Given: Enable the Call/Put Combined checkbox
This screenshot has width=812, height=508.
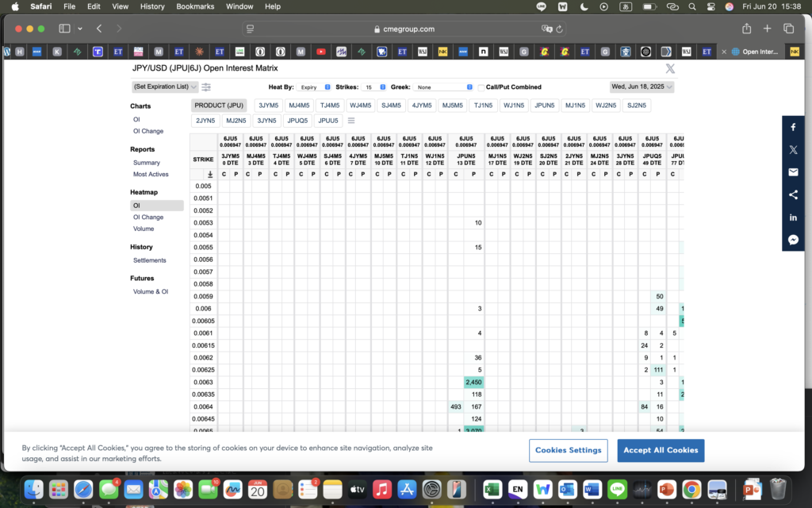Looking at the screenshot, I should tap(481, 87).
